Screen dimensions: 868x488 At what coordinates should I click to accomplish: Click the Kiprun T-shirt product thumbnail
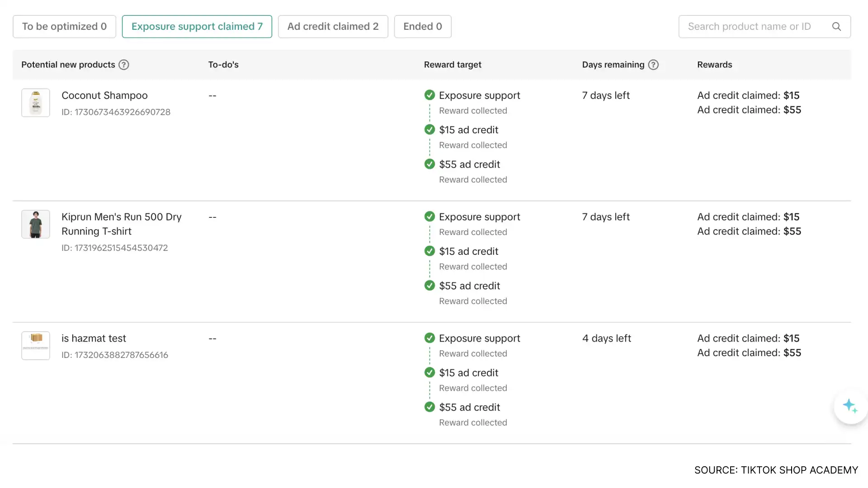click(x=35, y=224)
